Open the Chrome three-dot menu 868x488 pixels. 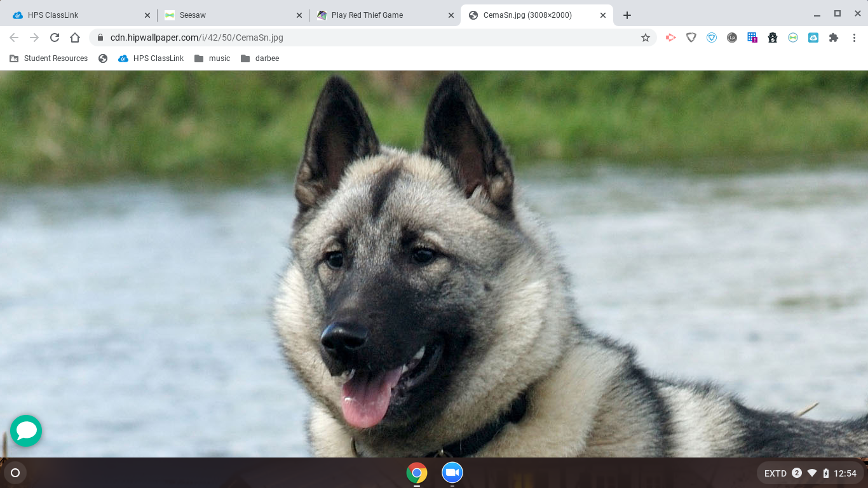point(855,37)
